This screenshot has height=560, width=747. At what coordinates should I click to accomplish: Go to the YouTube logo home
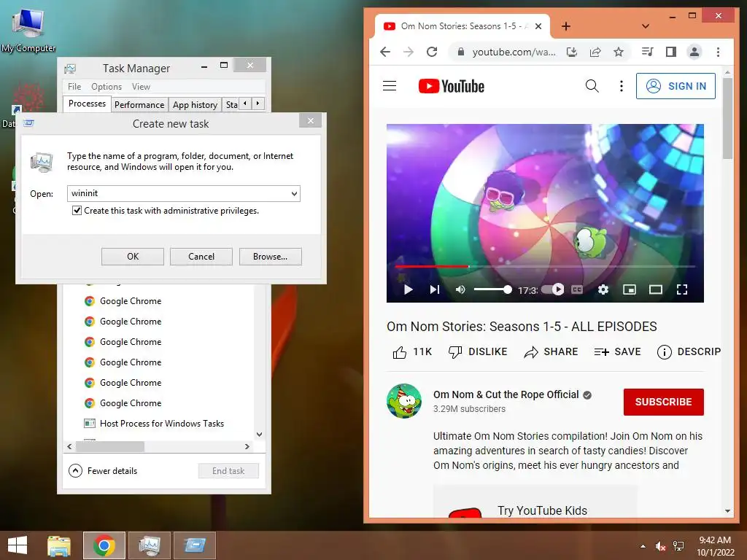451,86
